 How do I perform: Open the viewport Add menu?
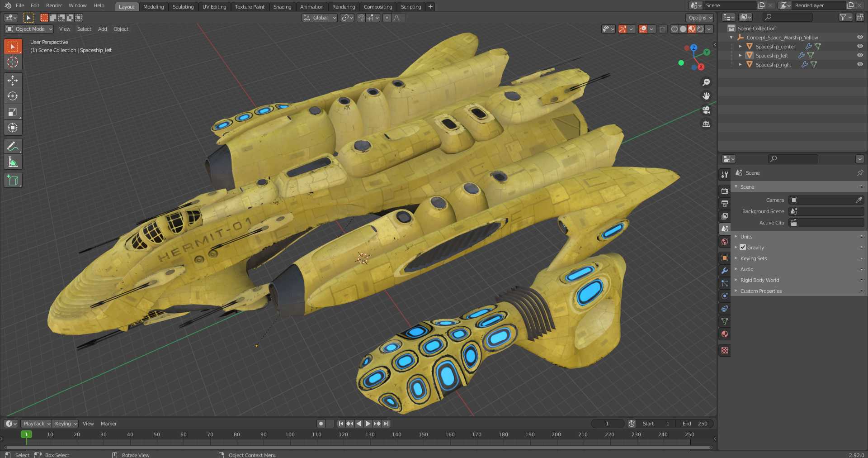click(103, 29)
